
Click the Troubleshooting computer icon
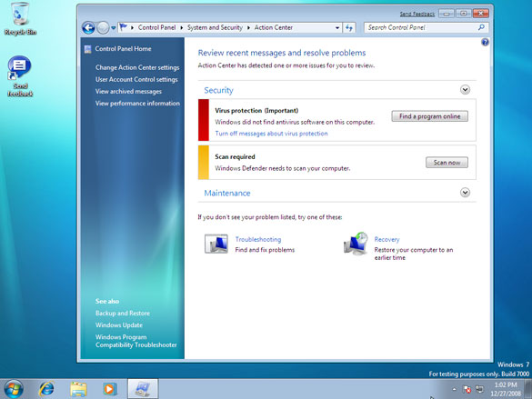coord(216,244)
